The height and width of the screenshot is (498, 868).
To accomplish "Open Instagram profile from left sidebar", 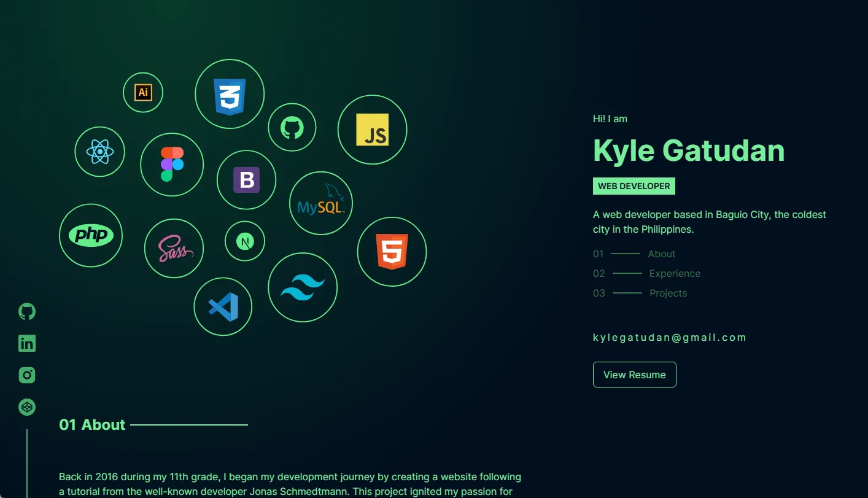I will coord(27,375).
